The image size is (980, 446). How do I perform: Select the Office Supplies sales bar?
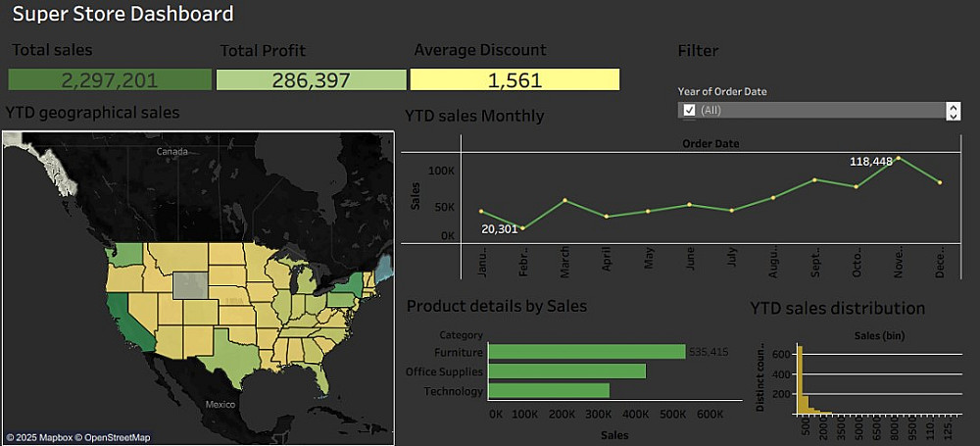point(566,372)
